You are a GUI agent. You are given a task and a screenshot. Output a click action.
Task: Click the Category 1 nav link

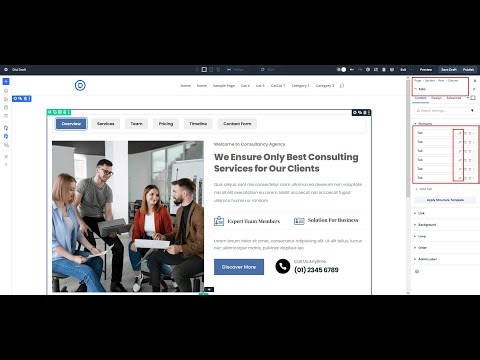coord(300,86)
